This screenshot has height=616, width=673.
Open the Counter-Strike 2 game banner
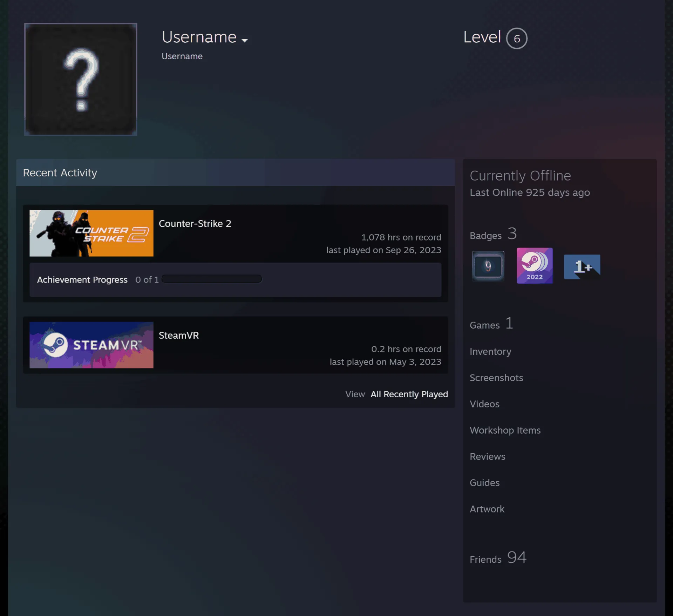(91, 233)
